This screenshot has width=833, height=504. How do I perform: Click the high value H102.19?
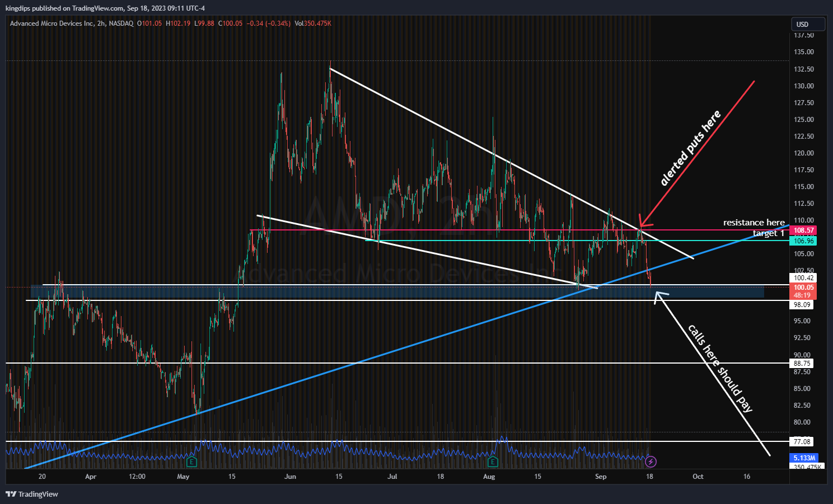click(x=178, y=23)
